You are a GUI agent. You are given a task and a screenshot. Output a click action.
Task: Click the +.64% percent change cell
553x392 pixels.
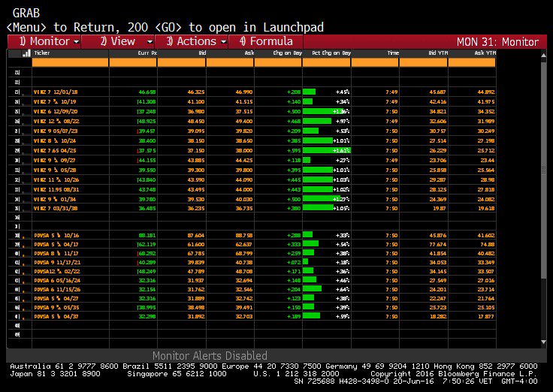tap(327, 289)
